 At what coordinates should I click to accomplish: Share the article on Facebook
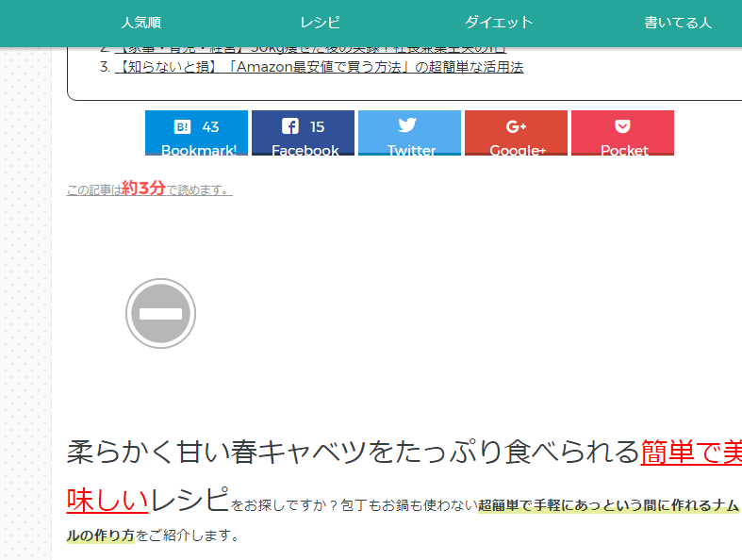pos(303,133)
